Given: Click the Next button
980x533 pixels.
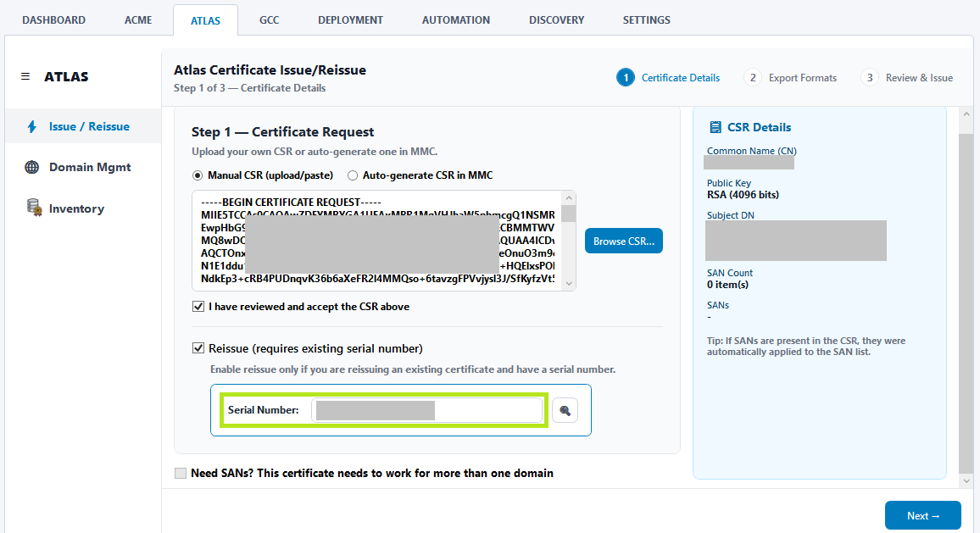Looking at the screenshot, I should [923, 515].
